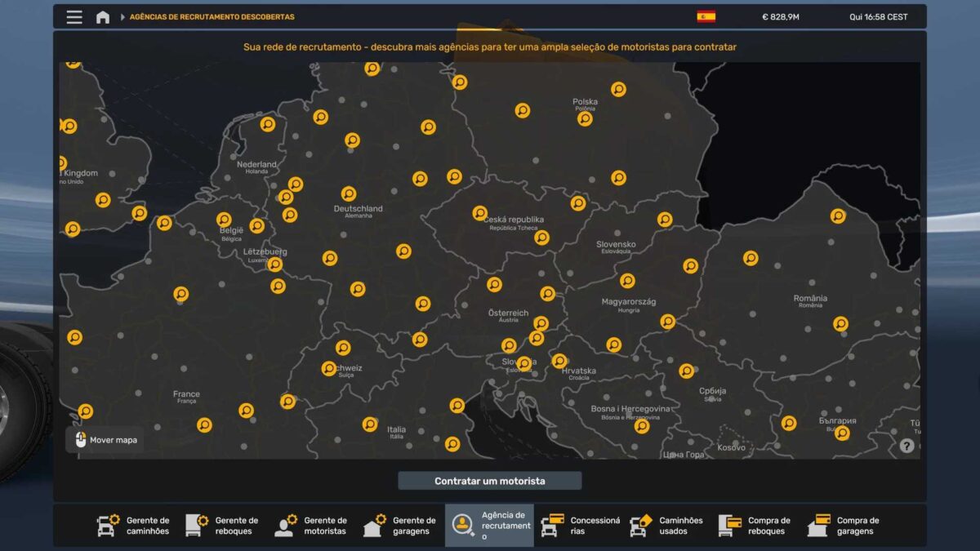Open the hamburger main menu
The height and width of the screenshot is (551, 980).
pos(74,17)
